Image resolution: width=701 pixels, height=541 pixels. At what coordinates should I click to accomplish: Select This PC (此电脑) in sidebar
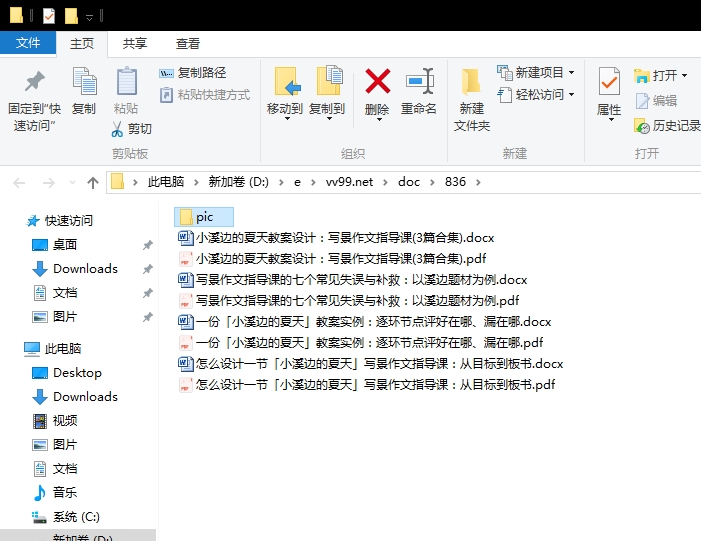[53, 348]
